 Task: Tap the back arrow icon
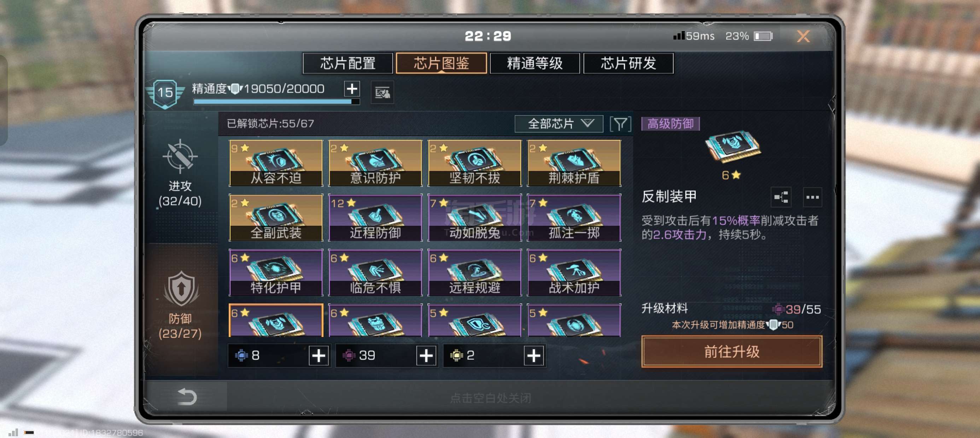coord(187,397)
